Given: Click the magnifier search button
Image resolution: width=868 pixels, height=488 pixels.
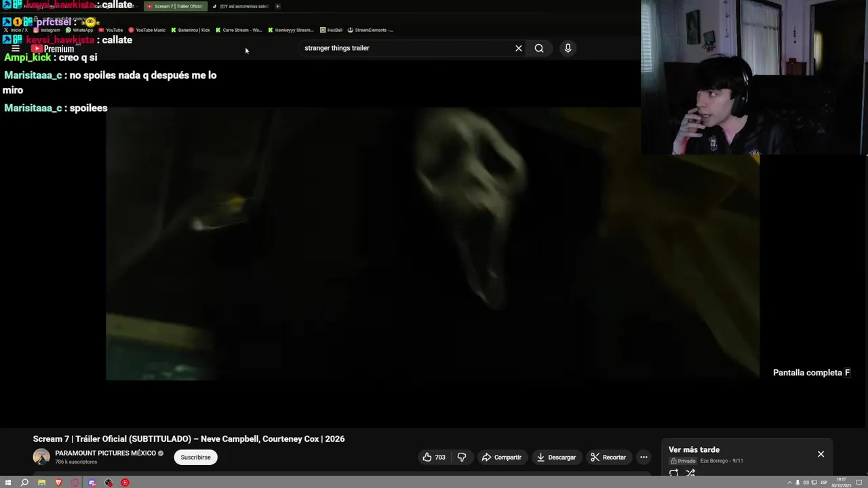Looking at the screenshot, I should click(539, 48).
